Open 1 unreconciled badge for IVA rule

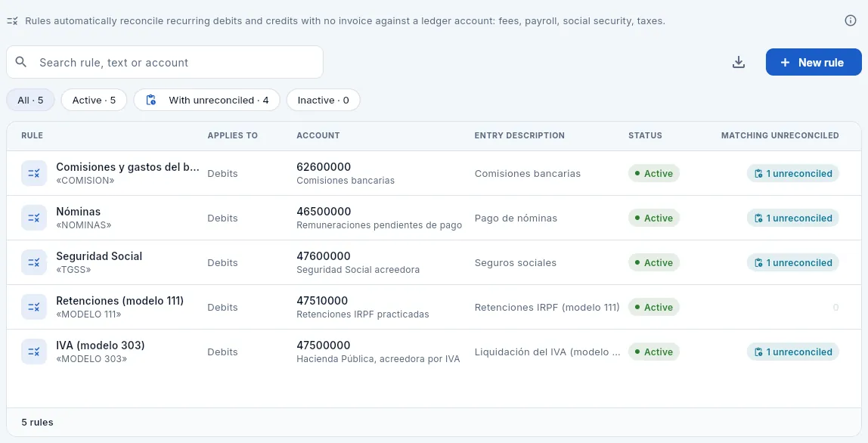(792, 352)
